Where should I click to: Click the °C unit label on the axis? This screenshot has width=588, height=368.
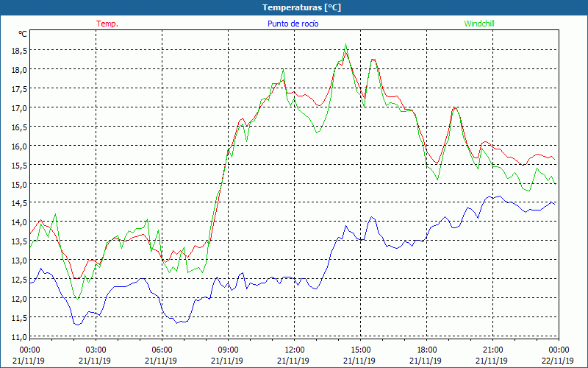[23, 34]
